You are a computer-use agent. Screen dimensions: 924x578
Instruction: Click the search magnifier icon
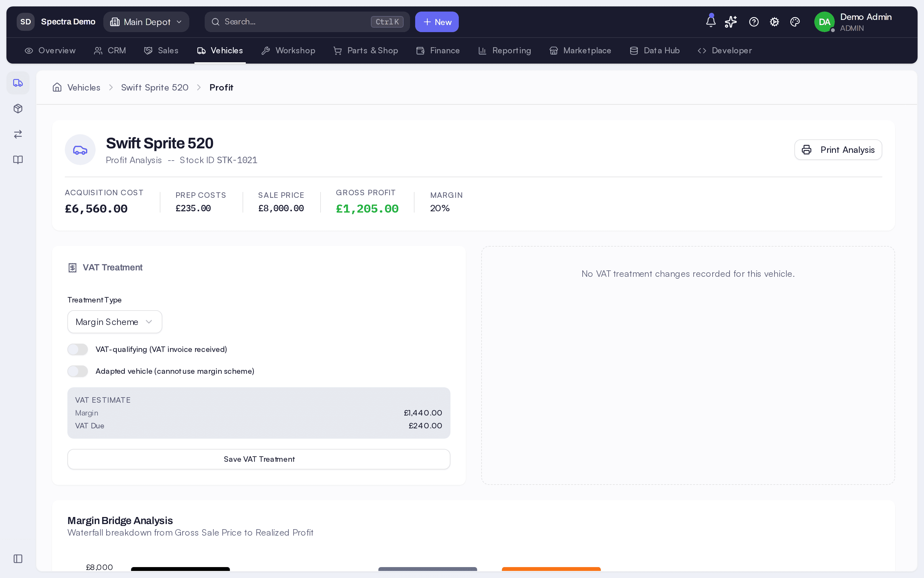click(216, 22)
